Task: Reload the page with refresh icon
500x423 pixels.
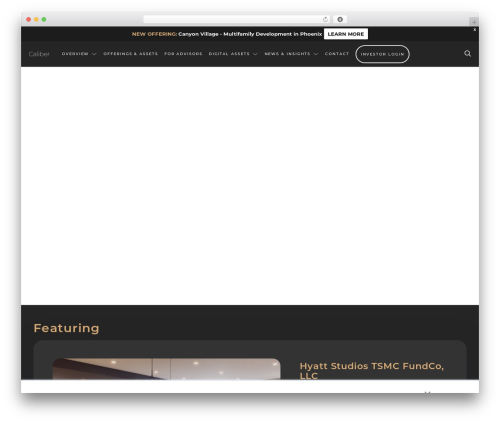Action: click(x=325, y=19)
